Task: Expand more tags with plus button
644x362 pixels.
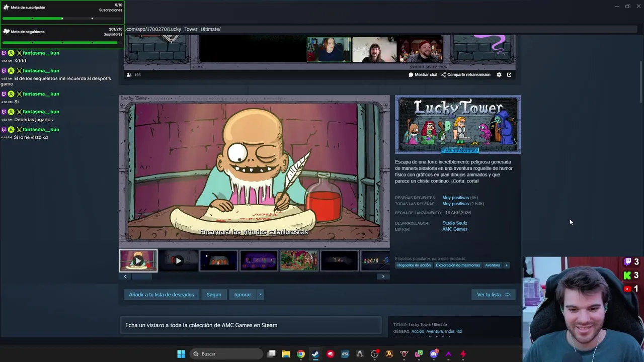Action: click(x=507, y=265)
